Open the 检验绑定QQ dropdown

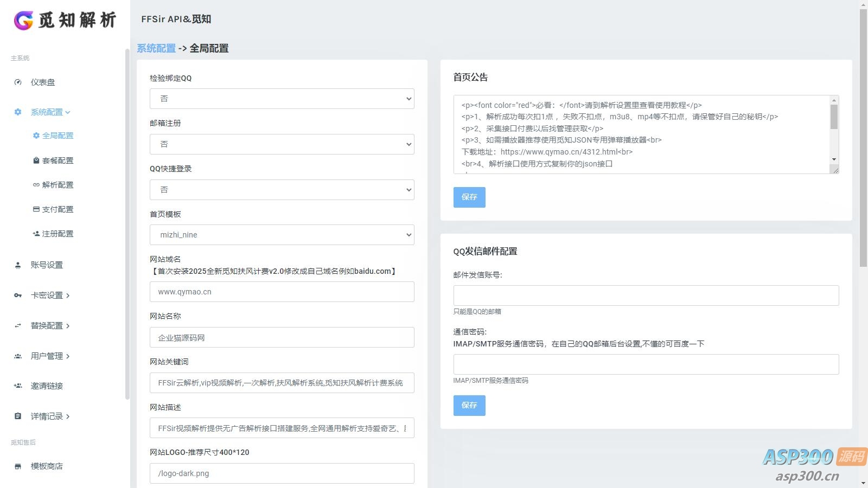(x=281, y=99)
